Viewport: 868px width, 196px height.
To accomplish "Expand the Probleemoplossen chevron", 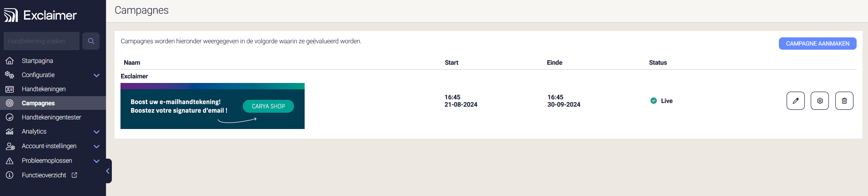I will pos(96,161).
